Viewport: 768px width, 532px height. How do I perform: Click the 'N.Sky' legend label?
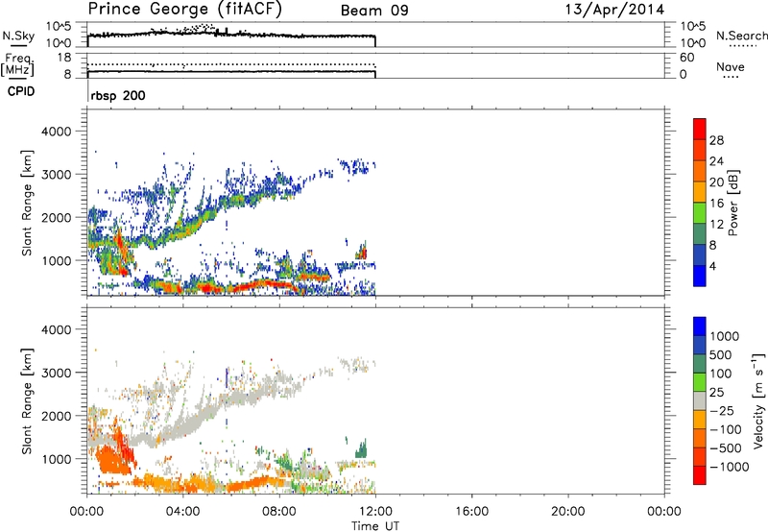(x=18, y=36)
